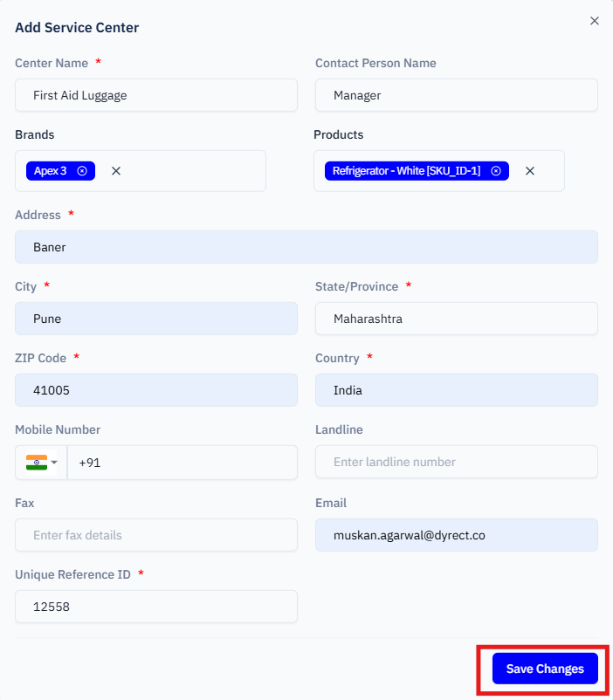
Task: Enter the Landline number field
Action: pyautogui.click(x=456, y=462)
